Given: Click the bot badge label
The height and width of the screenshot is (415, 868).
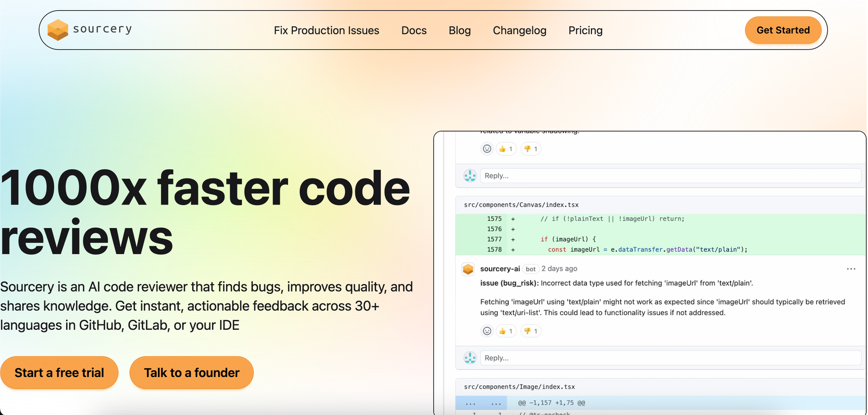Looking at the screenshot, I should pos(531,269).
